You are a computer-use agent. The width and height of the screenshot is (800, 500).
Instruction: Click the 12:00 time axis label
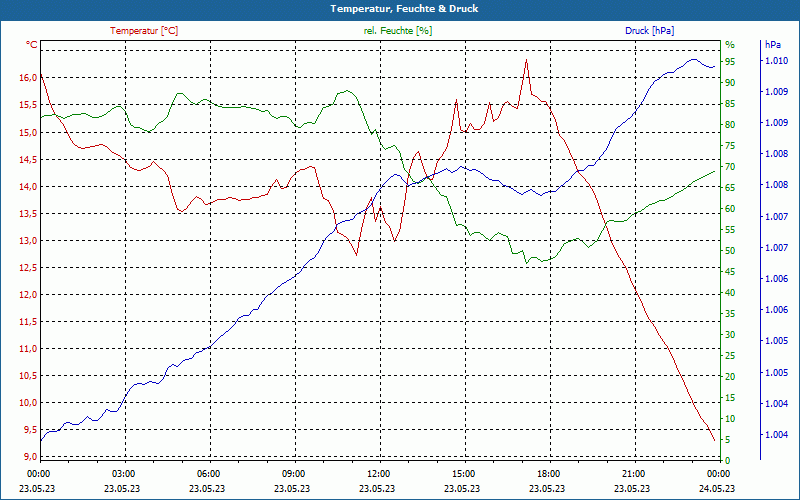378,473
